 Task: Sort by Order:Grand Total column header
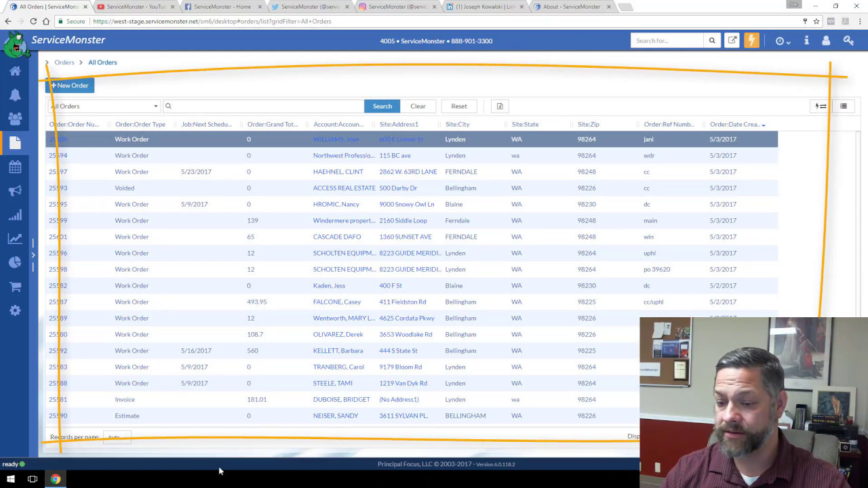click(273, 124)
